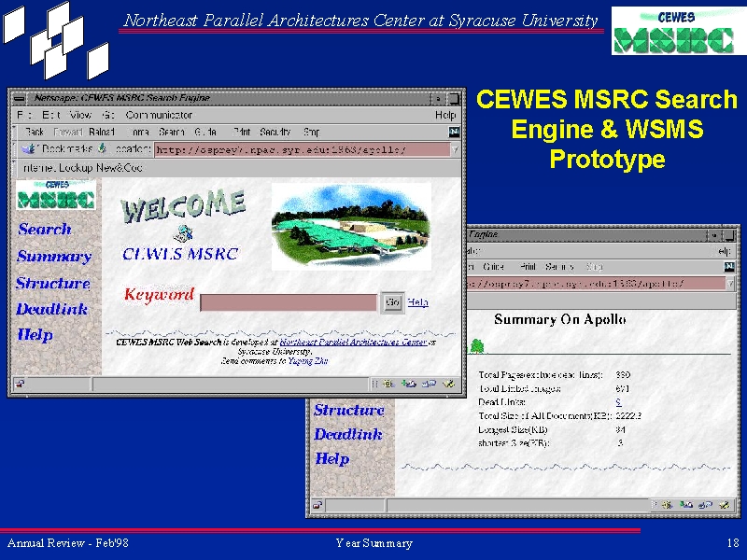Click Forward in the front window toolbar
The width and height of the screenshot is (747, 560).
pyautogui.click(x=68, y=132)
